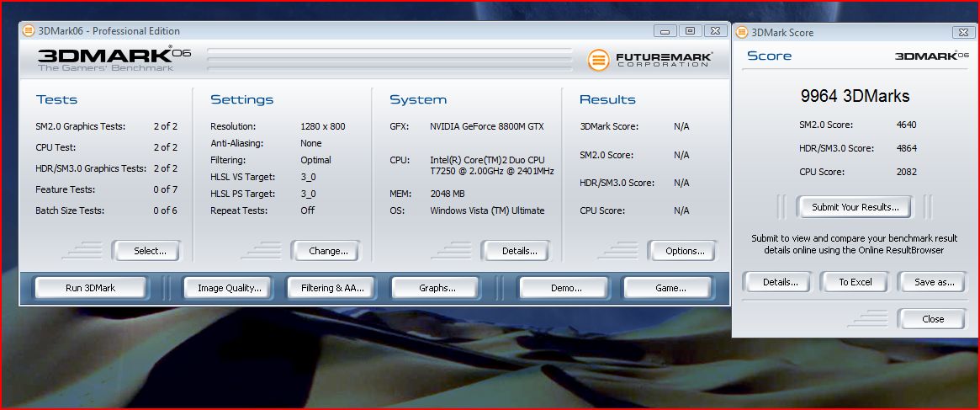Viewport: 980px width, 410px height.
Task: Click the 3DMark06 logo in Score window
Action: click(932, 56)
